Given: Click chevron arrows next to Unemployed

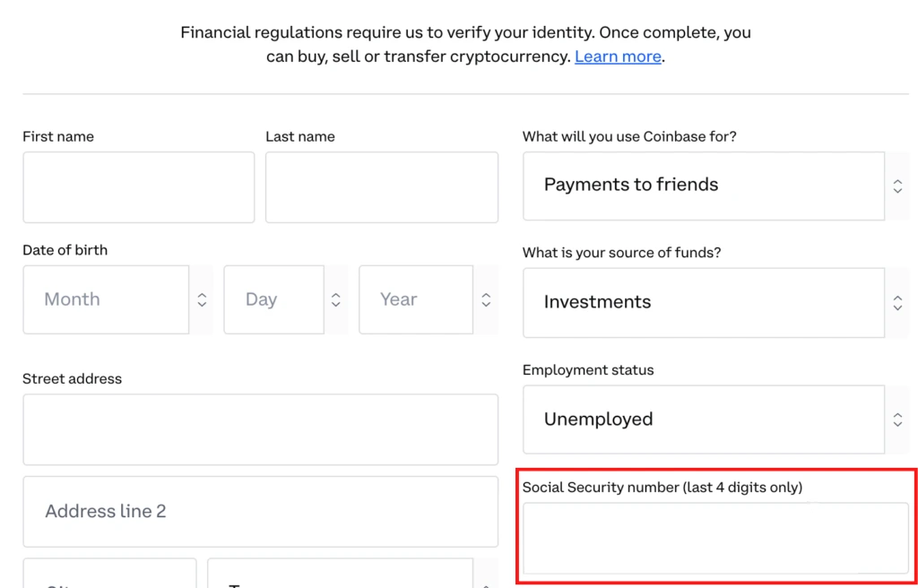Looking at the screenshot, I should (x=897, y=419).
